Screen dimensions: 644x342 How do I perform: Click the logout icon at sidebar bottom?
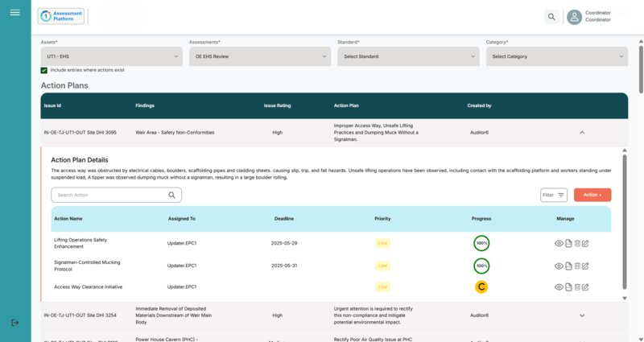click(x=14, y=323)
